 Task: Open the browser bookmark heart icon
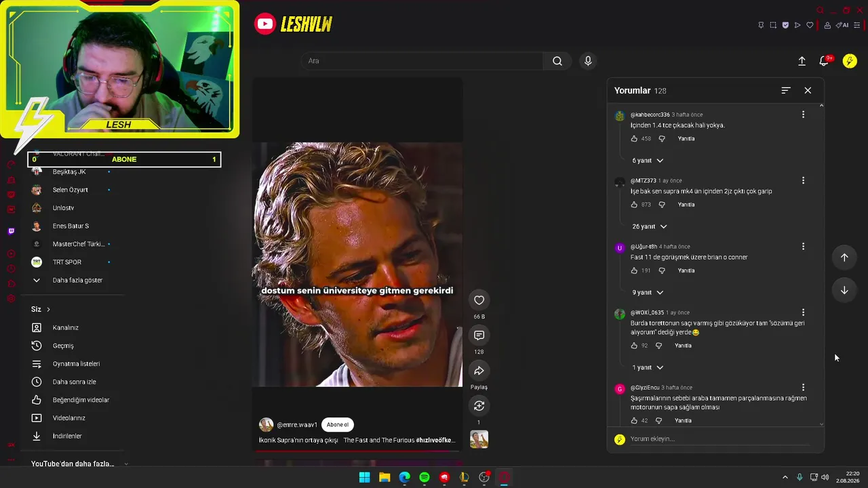point(810,25)
